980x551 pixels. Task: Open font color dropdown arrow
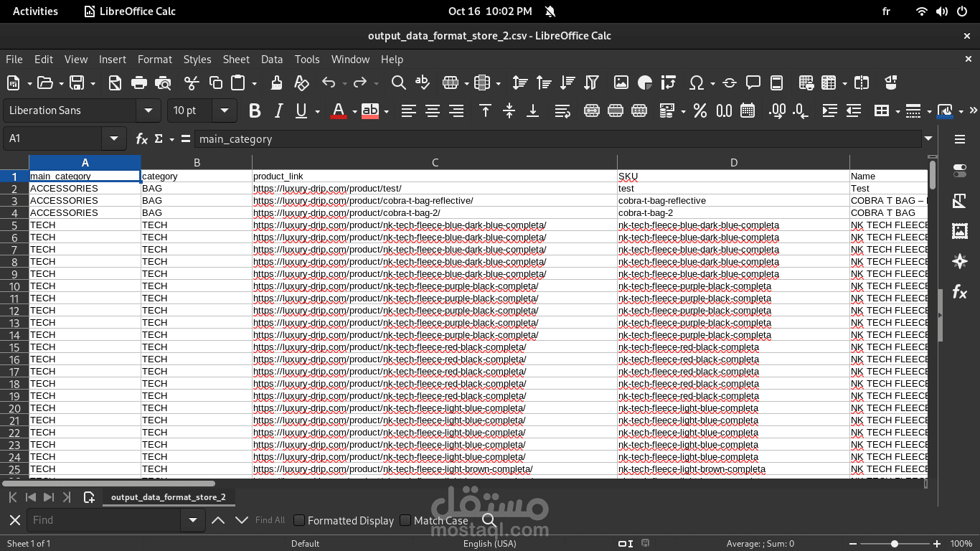pos(354,110)
